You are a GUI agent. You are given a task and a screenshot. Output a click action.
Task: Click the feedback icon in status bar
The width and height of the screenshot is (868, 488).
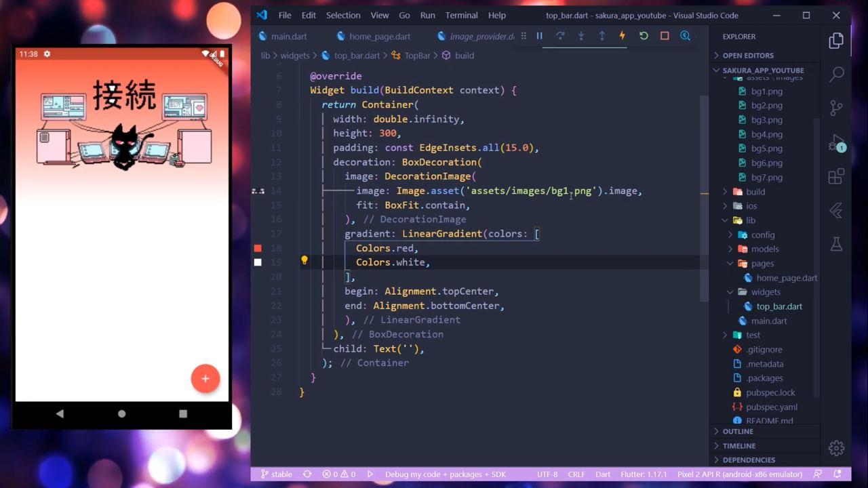pos(818,474)
